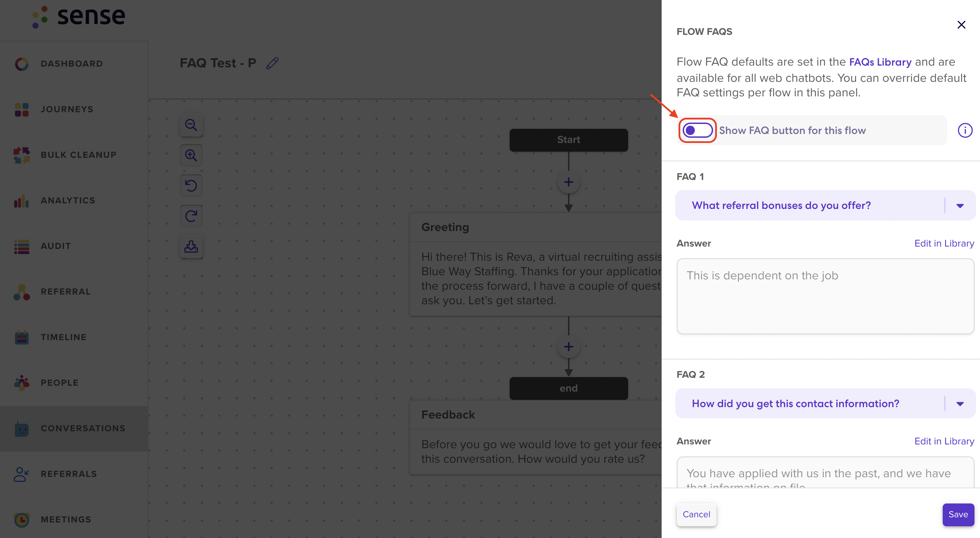Select the end node
Image resolution: width=980 pixels, height=538 pixels.
click(x=568, y=388)
